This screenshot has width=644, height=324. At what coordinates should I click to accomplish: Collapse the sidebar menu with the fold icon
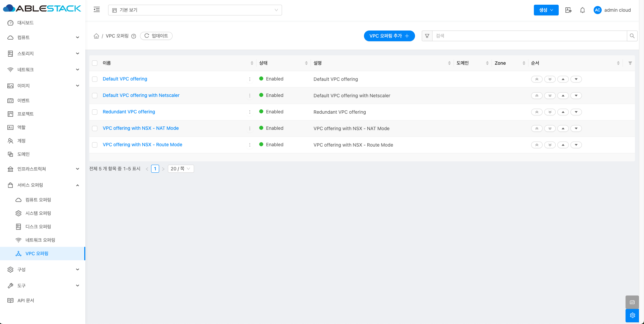[x=97, y=10]
